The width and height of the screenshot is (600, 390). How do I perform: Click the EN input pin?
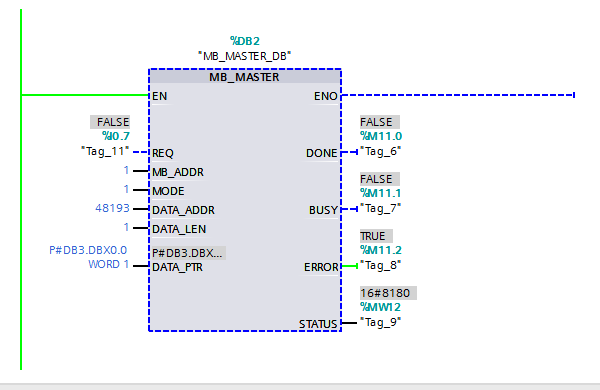(x=160, y=96)
